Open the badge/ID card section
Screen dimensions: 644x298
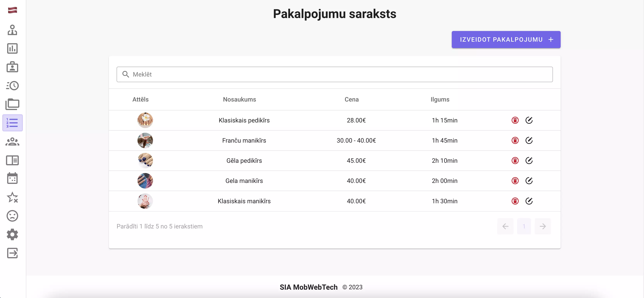tap(13, 67)
